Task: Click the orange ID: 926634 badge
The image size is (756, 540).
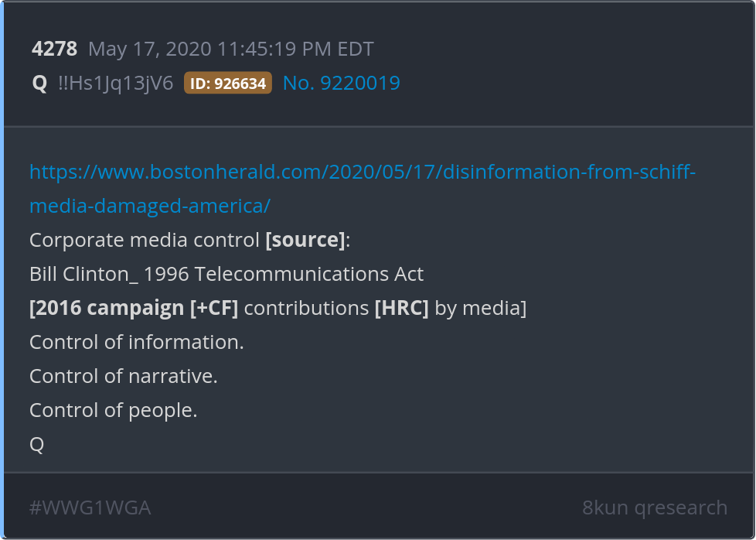Action: coord(228,84)
